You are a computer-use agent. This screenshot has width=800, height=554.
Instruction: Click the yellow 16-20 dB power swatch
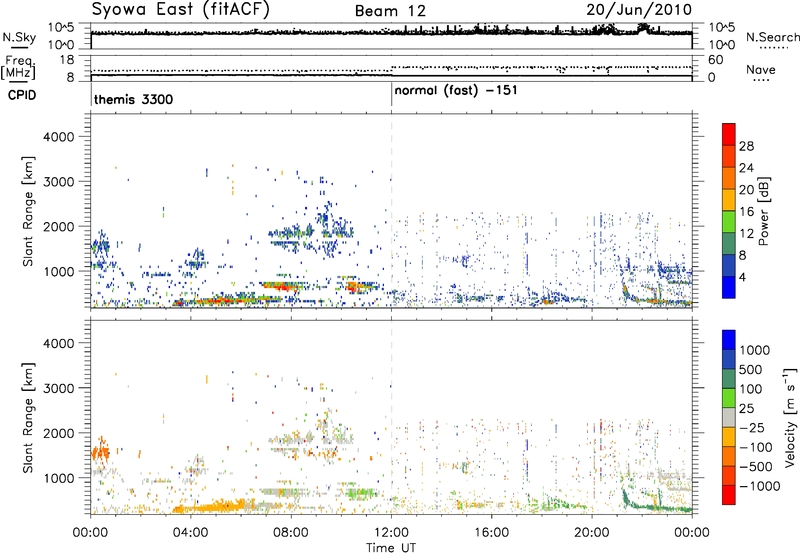729,200
